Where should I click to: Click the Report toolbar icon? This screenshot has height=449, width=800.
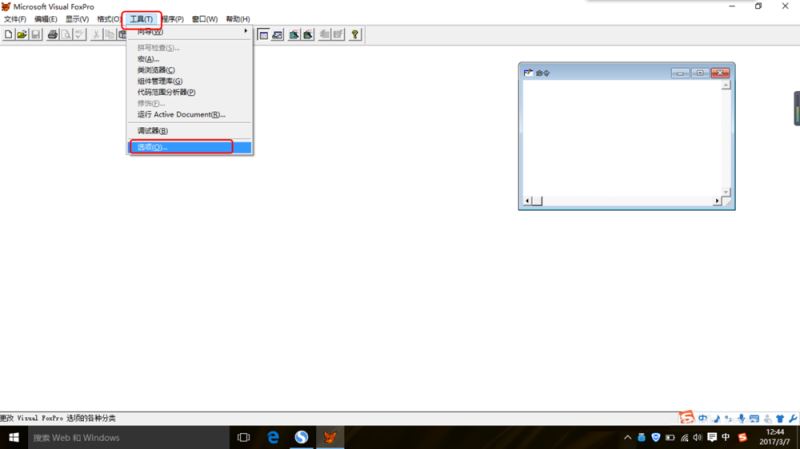point(308,35)
